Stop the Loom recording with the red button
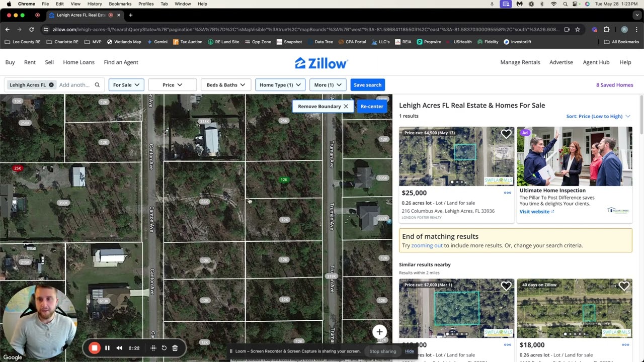Screen dimensions: 644x362 (94, 348)
